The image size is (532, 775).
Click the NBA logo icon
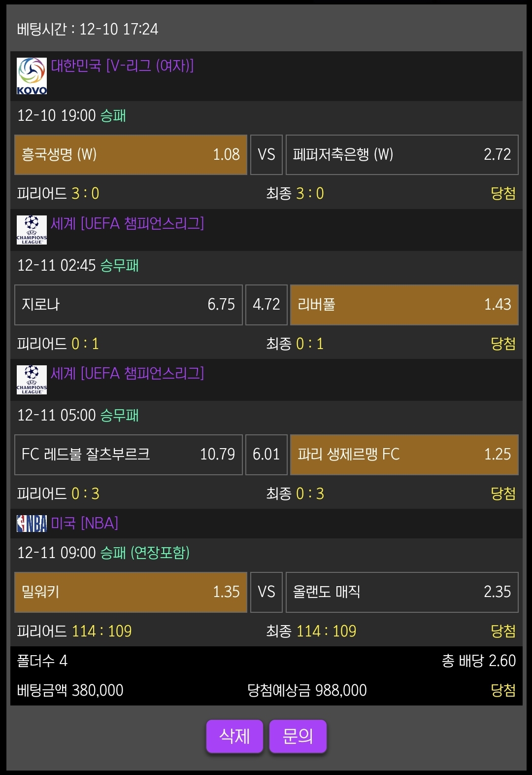click(32, 523)
